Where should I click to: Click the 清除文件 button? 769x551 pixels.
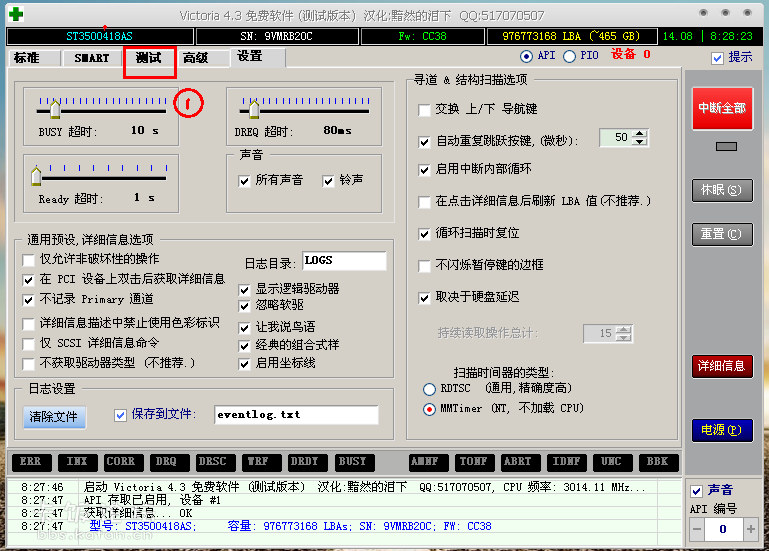tap(54, 417)
